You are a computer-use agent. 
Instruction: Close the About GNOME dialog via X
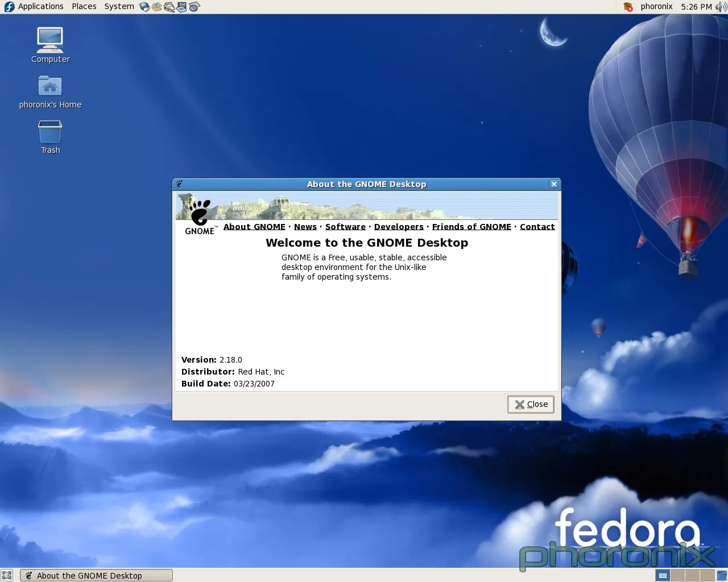(x=554, y=184)
